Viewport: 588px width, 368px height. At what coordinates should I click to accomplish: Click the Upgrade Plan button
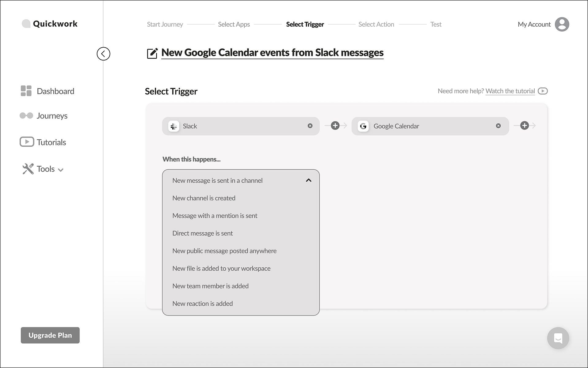click(50, 335)
